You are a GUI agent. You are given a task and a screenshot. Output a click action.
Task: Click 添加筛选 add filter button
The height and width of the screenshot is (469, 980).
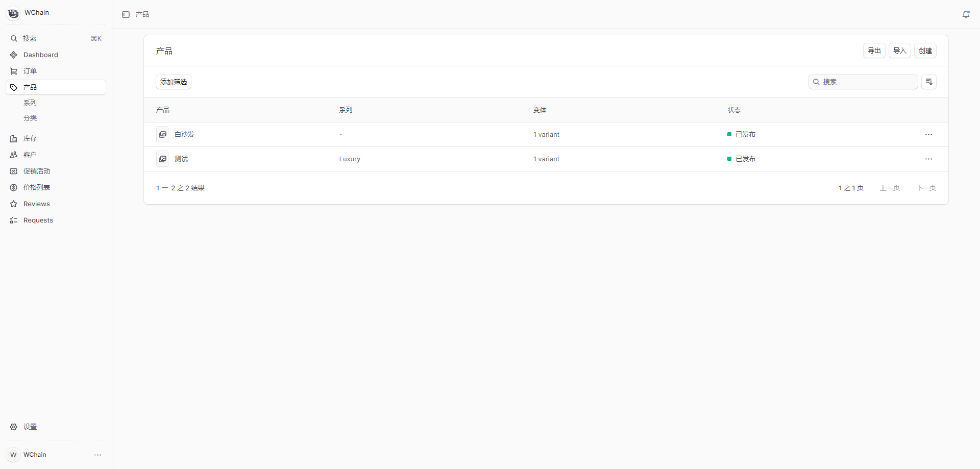174,82
